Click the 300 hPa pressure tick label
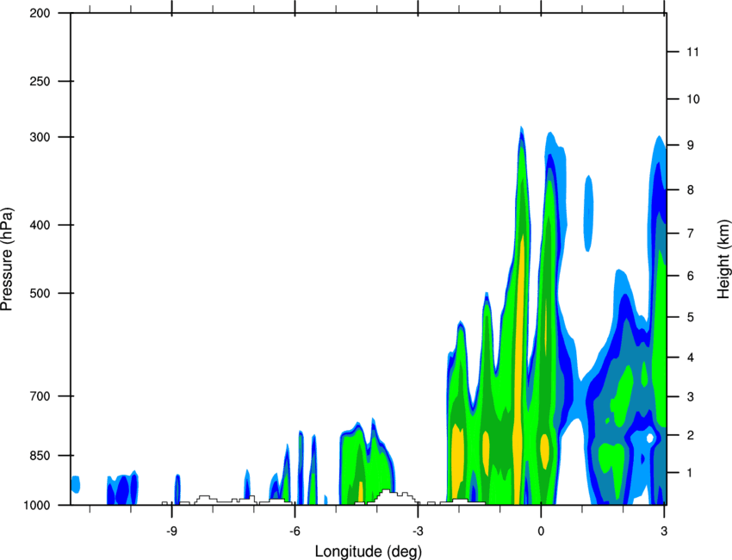This screenshot has height=560, width=732. (x=40, y=137)
